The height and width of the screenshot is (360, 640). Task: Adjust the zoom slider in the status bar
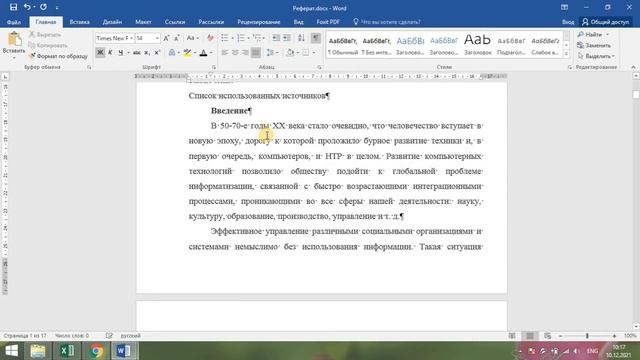click(587, 336)
